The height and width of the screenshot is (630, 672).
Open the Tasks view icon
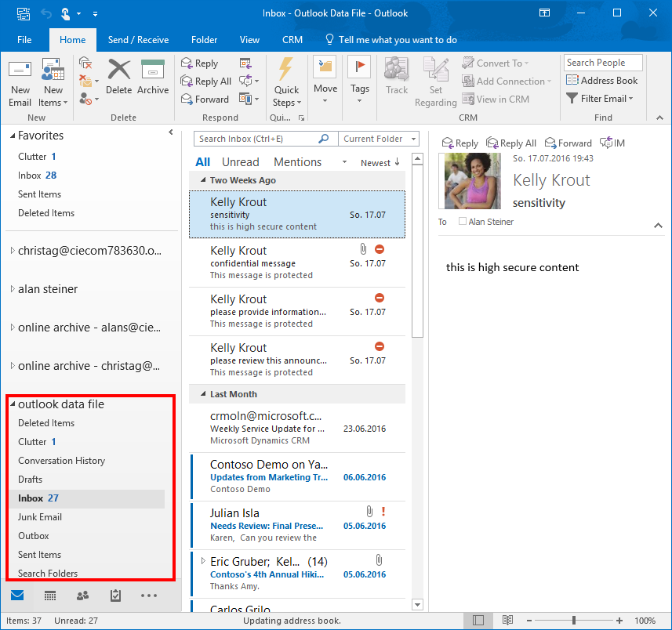coord(115,596)
